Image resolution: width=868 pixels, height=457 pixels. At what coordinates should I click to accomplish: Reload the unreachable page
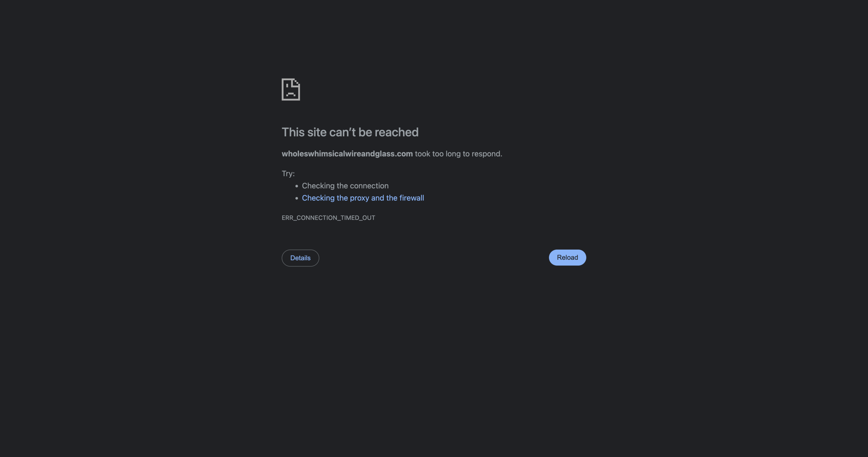tap(567, 257)
